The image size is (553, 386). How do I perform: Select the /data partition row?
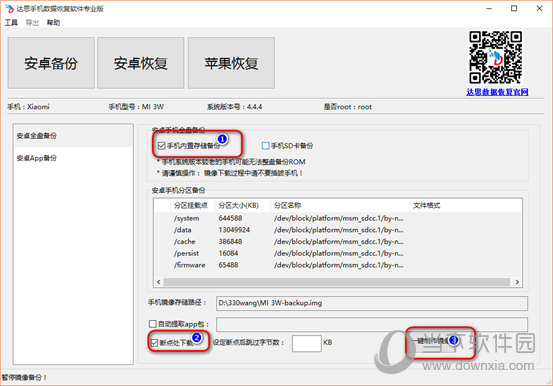click(x=338, y=230)
